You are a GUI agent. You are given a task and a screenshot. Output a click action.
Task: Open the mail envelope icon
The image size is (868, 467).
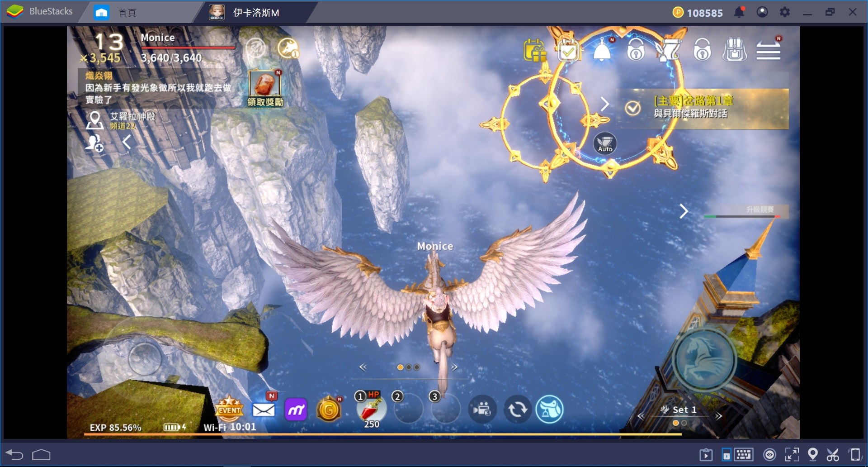point(264,409)
